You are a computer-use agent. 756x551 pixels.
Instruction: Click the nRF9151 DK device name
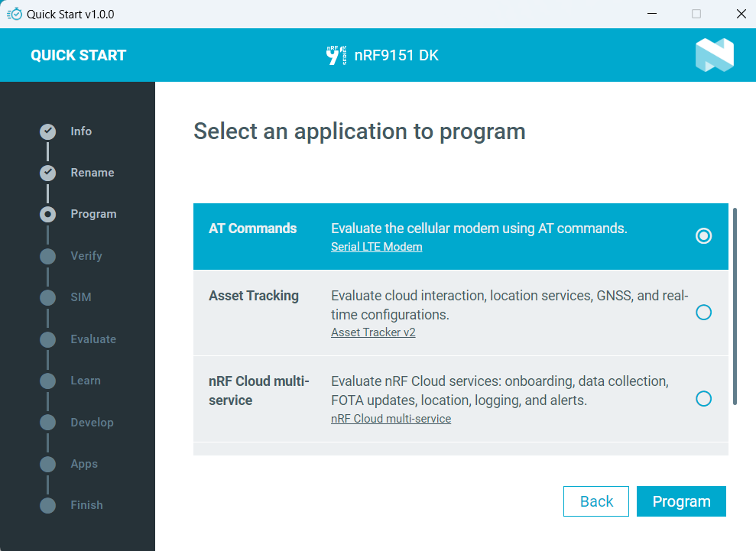click(x=396, y=56)
